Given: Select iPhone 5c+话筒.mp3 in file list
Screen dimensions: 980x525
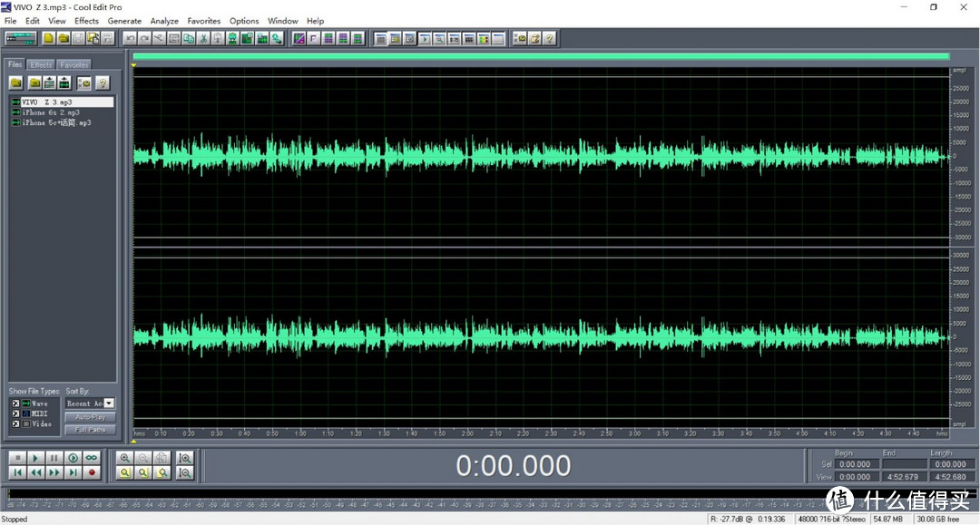Looking at the screenshot, I should coord(56,123).
